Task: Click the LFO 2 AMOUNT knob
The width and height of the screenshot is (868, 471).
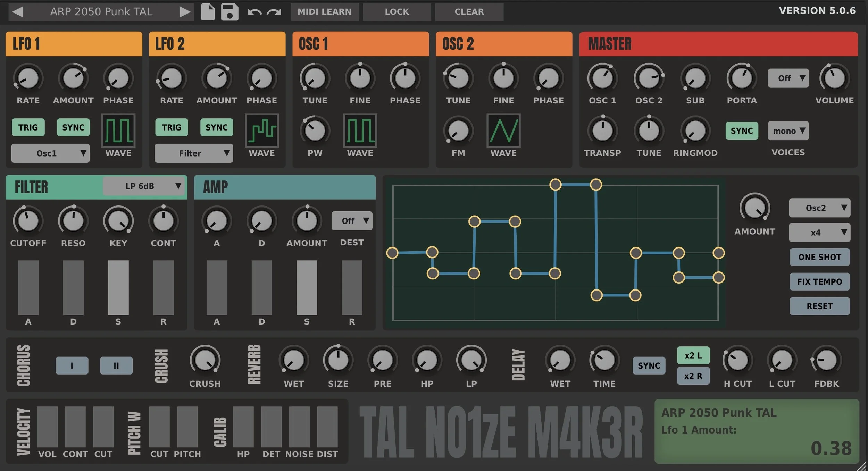Action: (217, 78)
